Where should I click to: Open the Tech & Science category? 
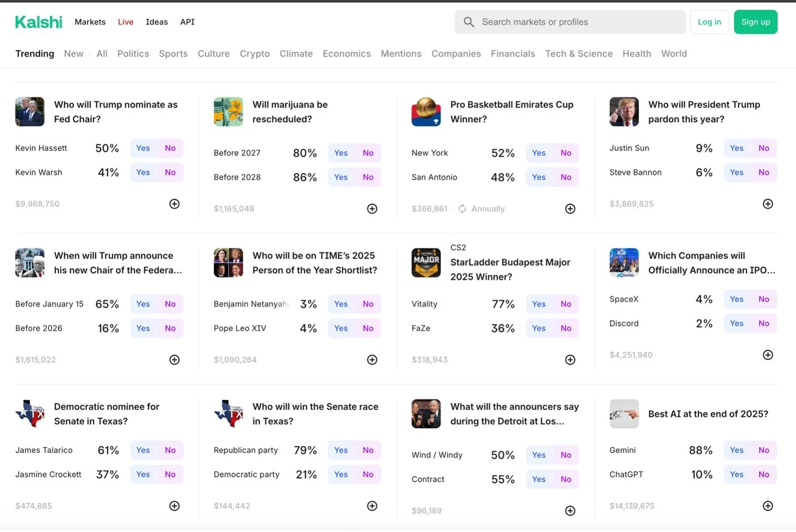click(x=578, y=53)
